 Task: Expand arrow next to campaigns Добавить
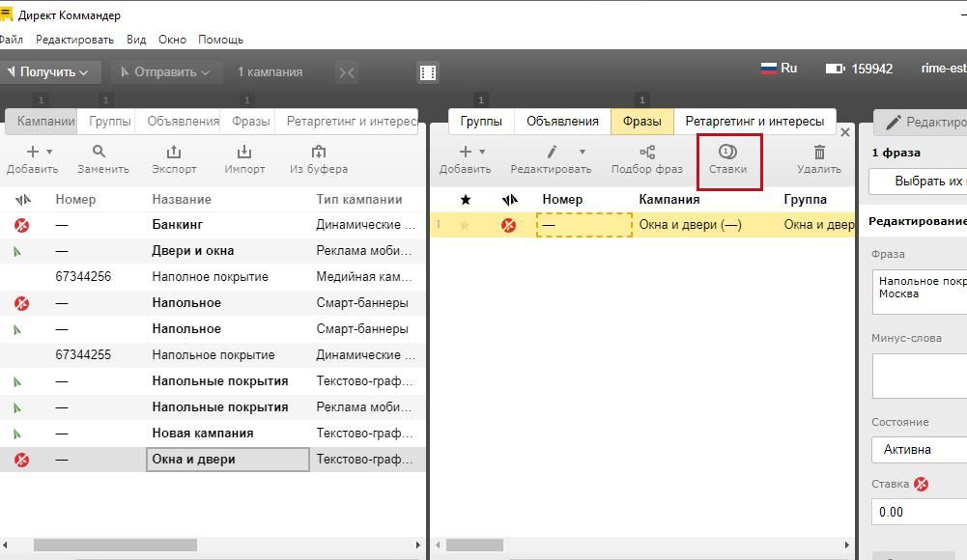coord(49,152)
